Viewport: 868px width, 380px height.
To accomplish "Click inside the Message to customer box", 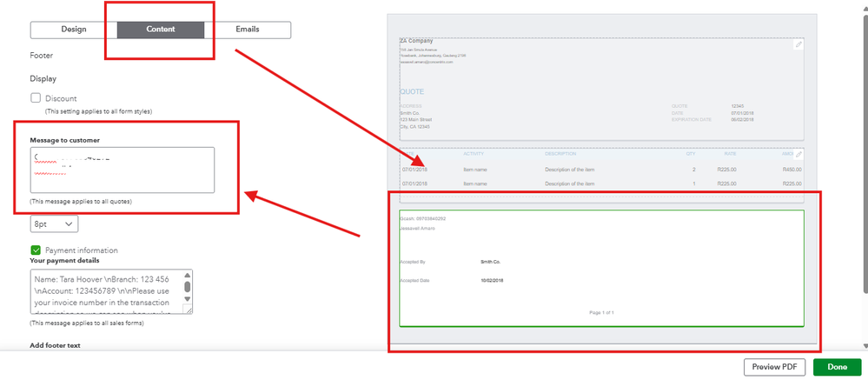I will pos(123,170).
